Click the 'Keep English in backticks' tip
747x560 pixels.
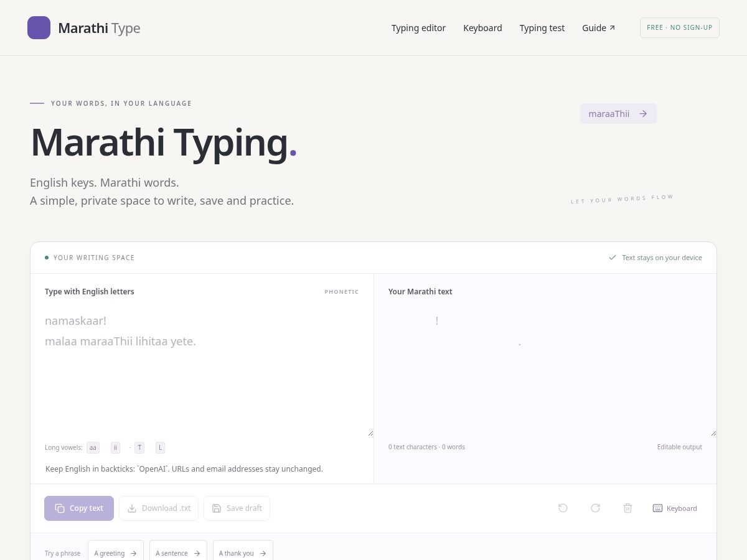[184, 469]
